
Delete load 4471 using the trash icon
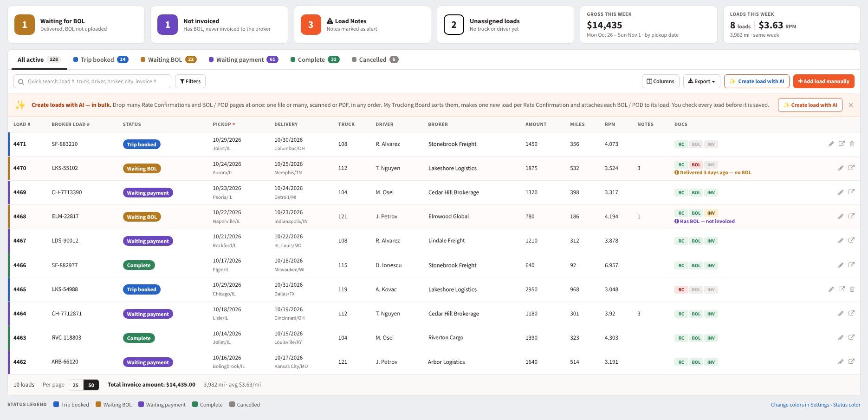852,144
